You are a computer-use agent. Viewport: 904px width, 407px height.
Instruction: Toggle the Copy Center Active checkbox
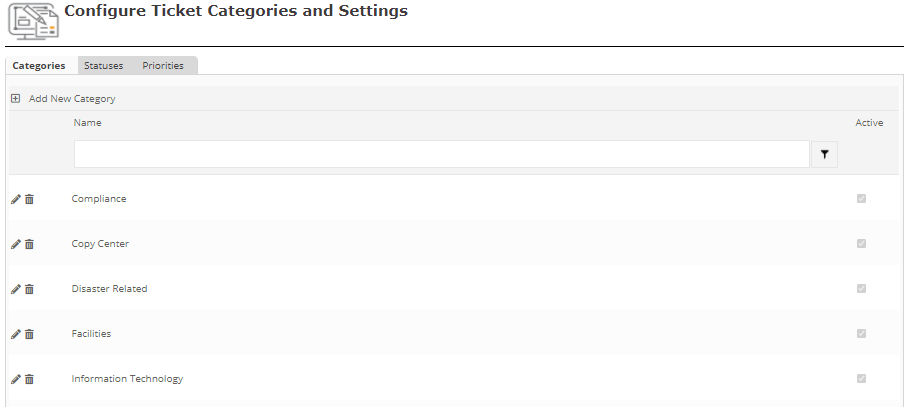click(x=861, y=244)
